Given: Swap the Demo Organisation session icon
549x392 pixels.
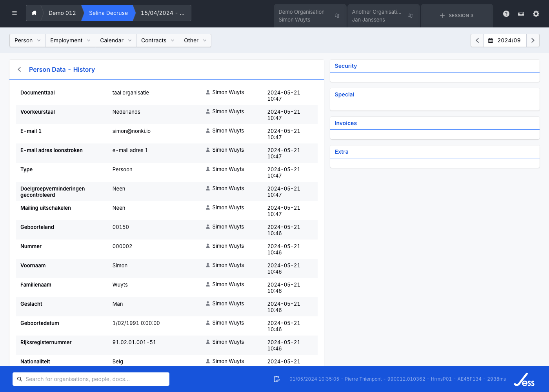Looking at the screenshot, I should click(337, 16).
